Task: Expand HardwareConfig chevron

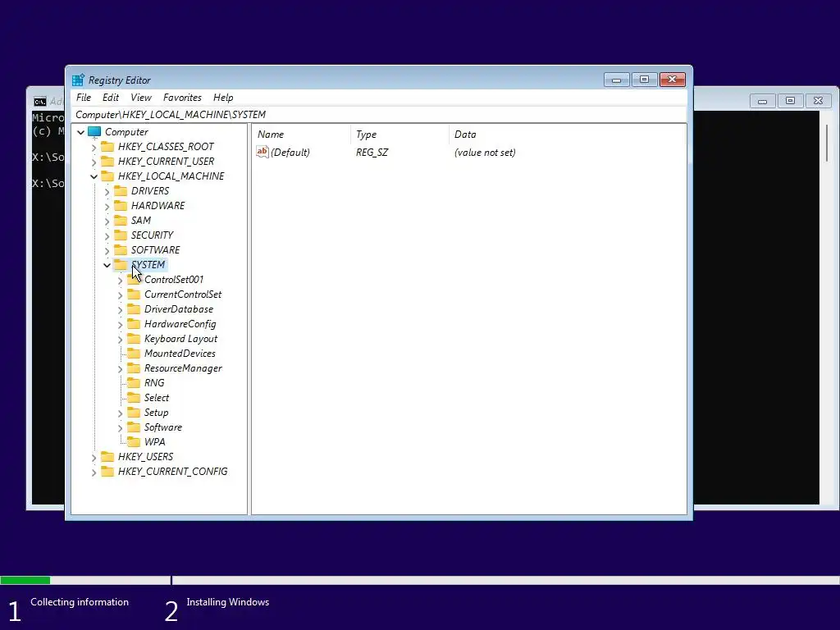Action: point(120,324)
